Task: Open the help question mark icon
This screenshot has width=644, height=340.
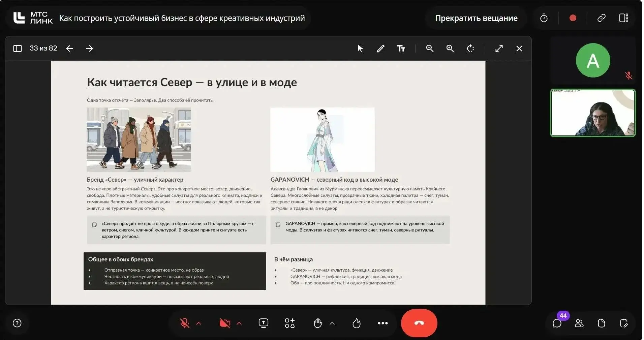Action: (17, 323)
